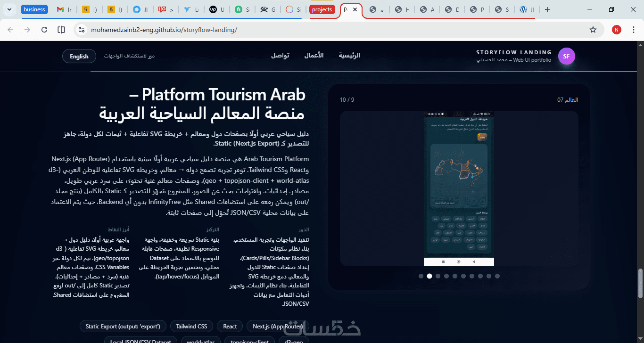This screenshot has height=343, width=644.
Task: Switch to the Gmail tab
Action: pyautogui.click(x=64, y=9)
